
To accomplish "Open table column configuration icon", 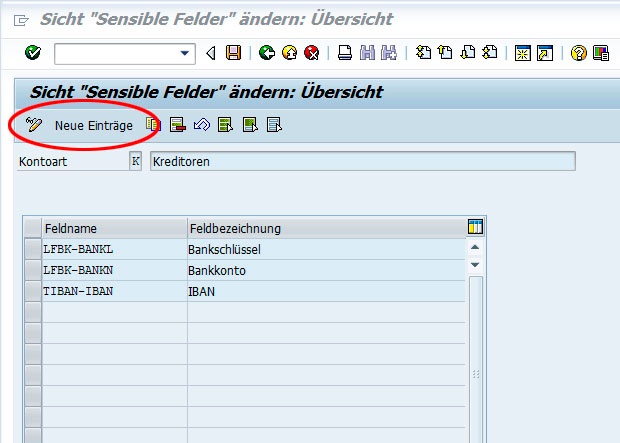I will click(475, 227).
